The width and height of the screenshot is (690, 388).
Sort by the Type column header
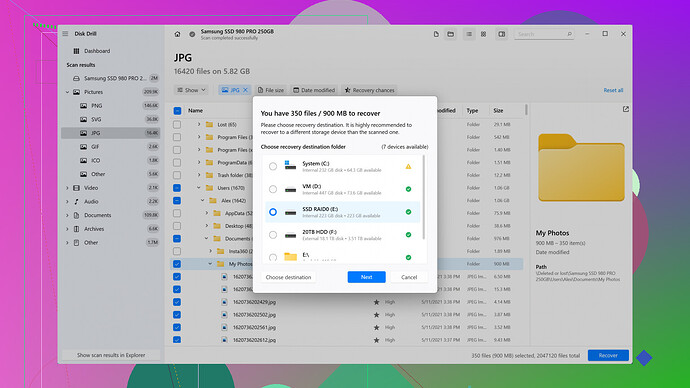point(472,111)
